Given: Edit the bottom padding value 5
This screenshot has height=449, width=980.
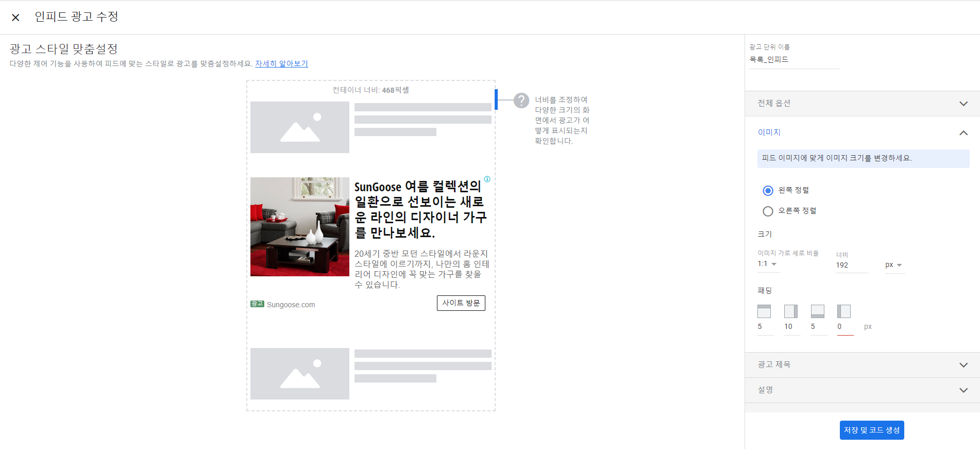Looking at the screenshot, I should pyautogui.click(x=819, y=327).
